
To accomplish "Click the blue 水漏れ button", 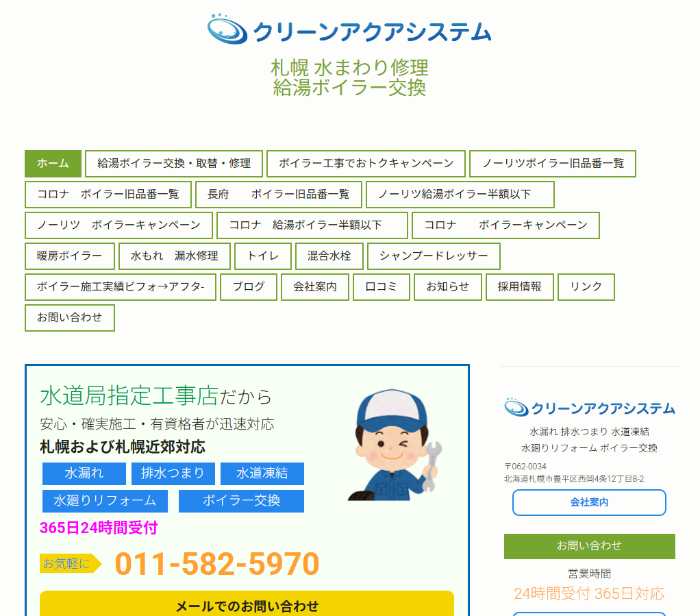I will tap(84, 473).
